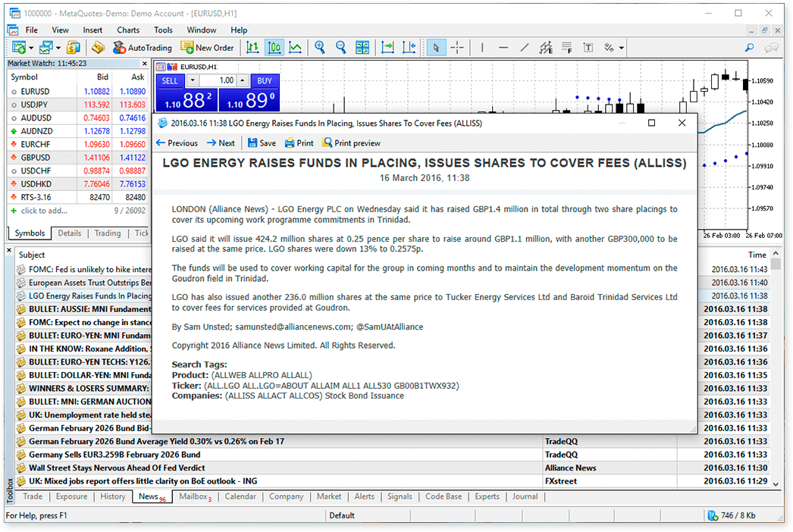Open the Charts menu
Image resolution: width=793 pixels, height=532 pixels.
128,30
